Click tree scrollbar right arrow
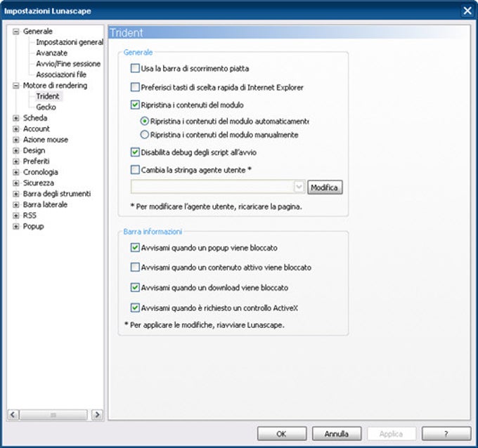 click(x=97, y=414)
